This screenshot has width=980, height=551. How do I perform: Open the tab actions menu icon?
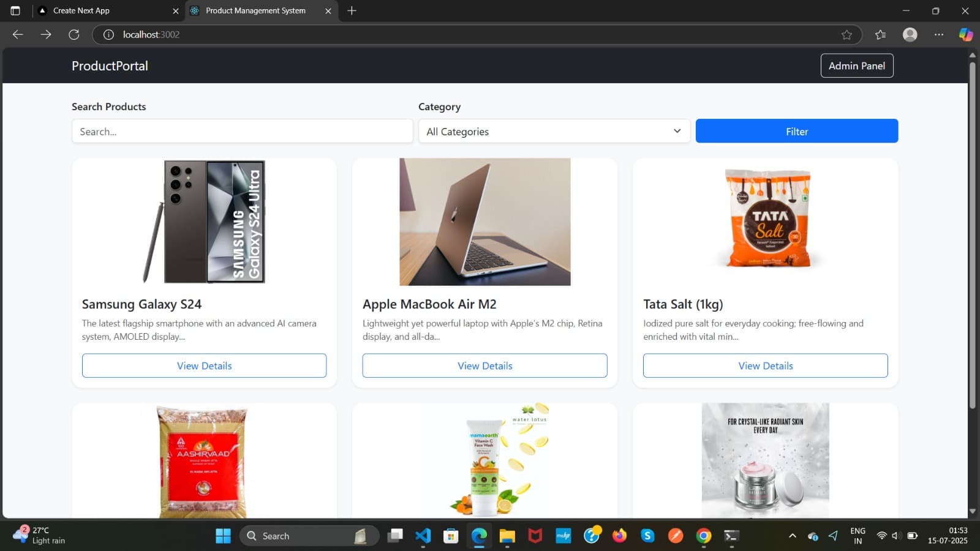coord(15,10)
